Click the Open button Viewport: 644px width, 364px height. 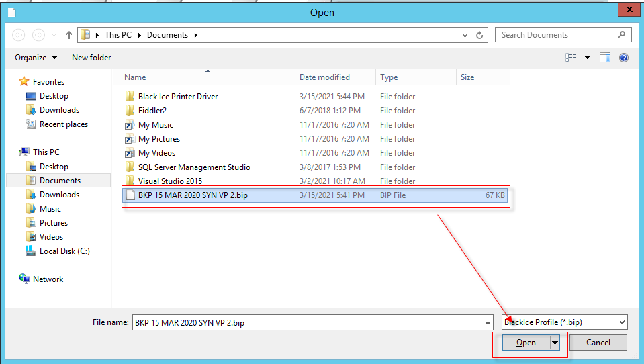click(526, 343)
